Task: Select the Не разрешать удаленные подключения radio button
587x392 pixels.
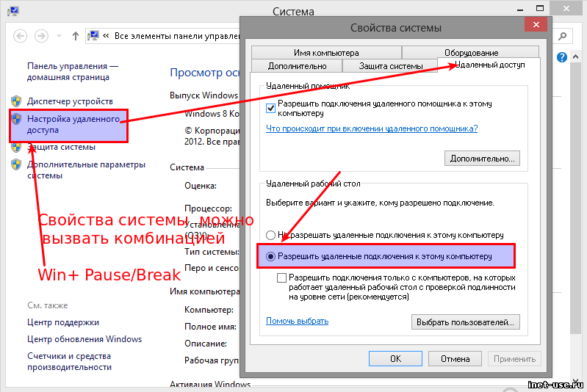Action: (x=270, y=236)
